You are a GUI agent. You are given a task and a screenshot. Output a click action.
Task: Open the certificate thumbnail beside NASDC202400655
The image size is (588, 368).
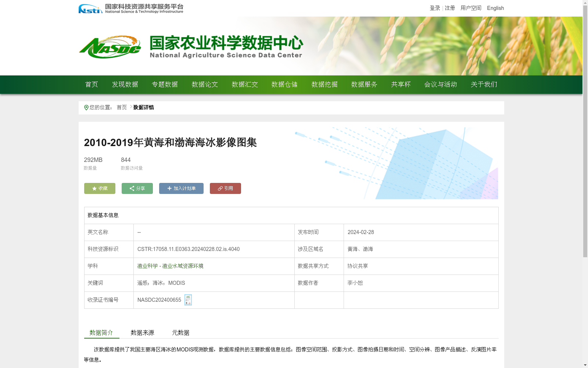coord(188,300)
